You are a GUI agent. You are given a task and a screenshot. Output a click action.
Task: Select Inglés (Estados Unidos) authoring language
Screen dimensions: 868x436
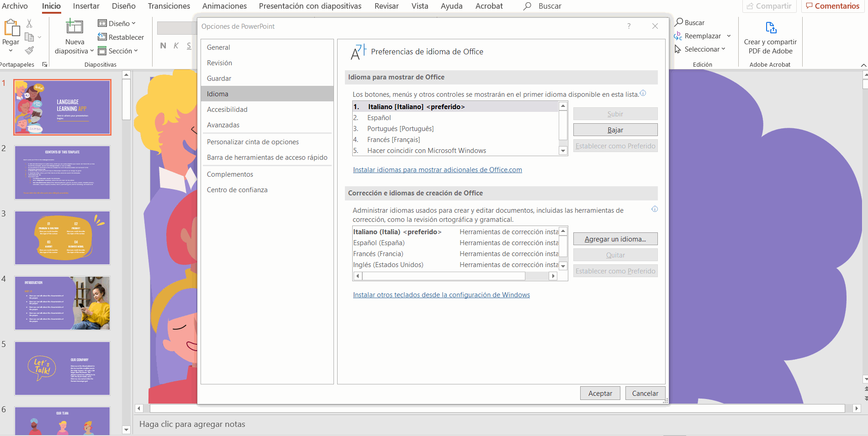click(x=455, y=265)
